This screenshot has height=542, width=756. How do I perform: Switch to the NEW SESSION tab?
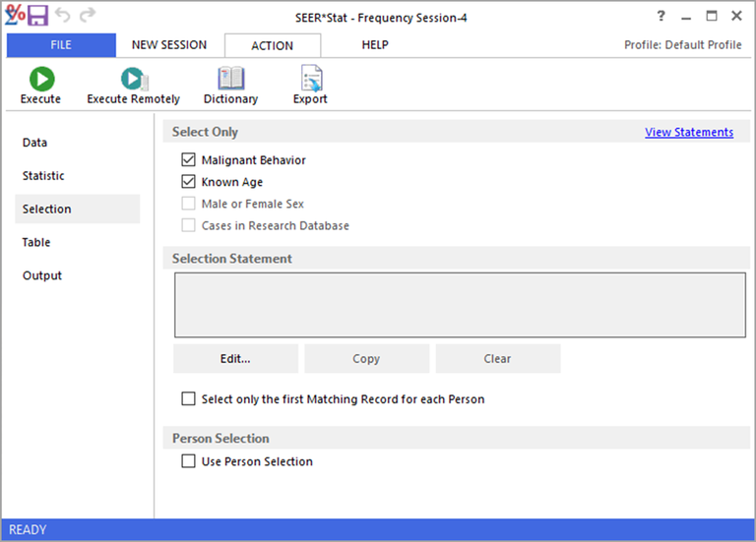pos(169,45)
